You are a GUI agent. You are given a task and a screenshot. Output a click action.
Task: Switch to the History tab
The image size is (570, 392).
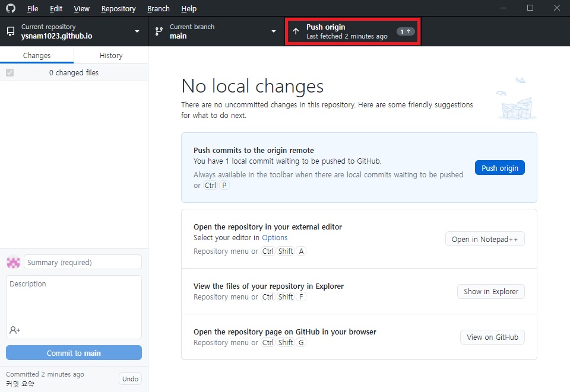click(111, 55)
